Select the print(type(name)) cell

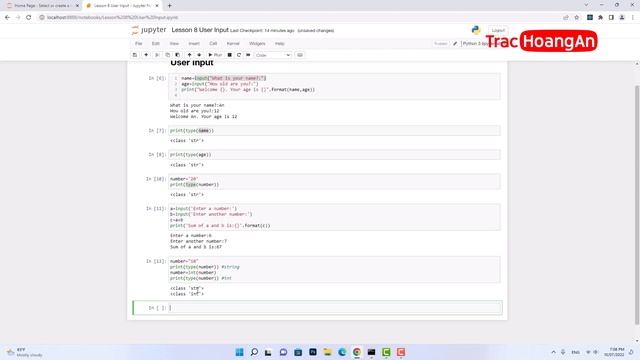(x=334, y=131)
